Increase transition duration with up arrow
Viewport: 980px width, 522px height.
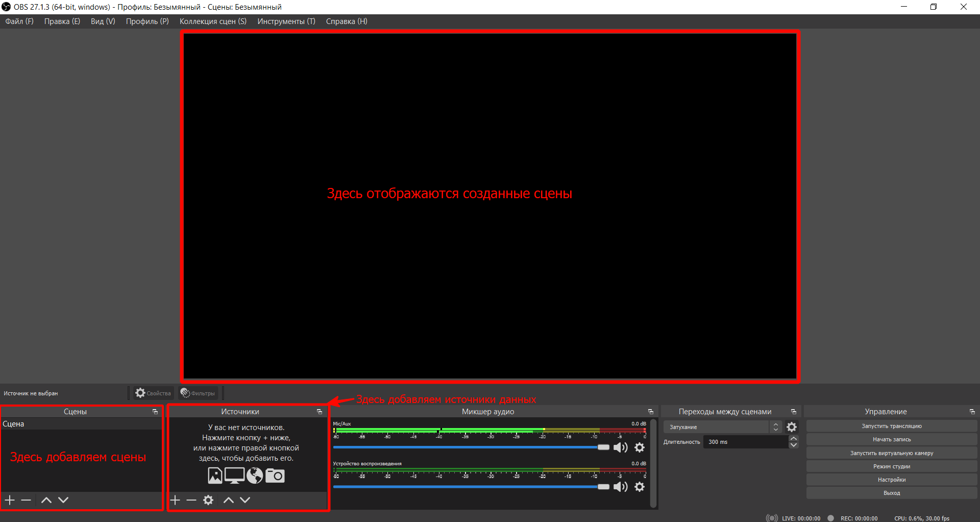click(x=793, y=439)
